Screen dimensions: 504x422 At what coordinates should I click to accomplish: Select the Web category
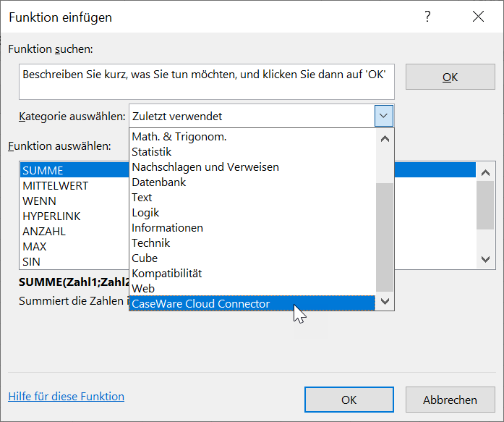pyautogui.click(x=252, y=289)
